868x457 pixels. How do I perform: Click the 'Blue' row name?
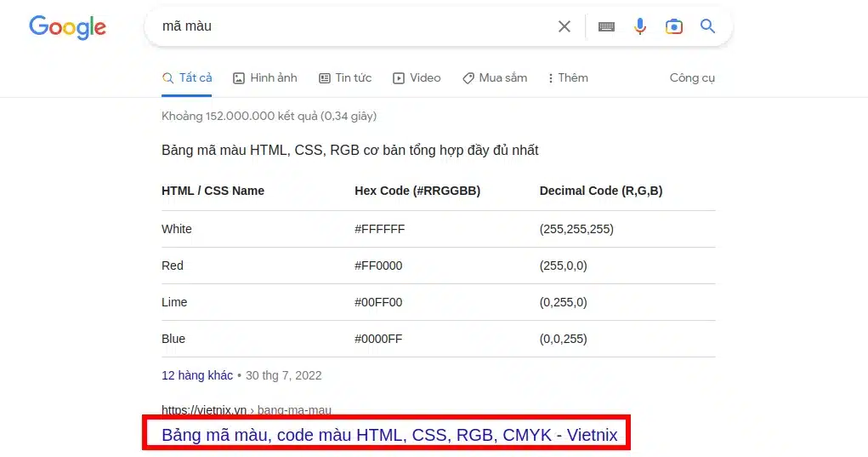click(x=173, y=339)
